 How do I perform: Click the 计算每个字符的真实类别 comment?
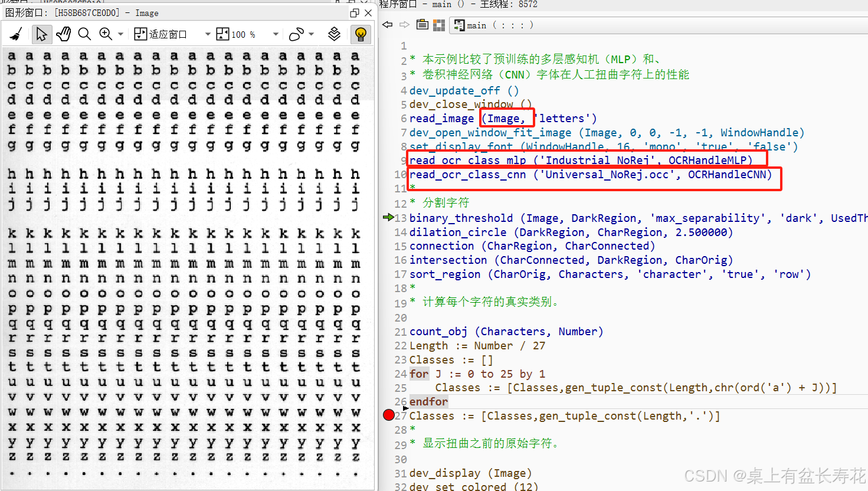(x=484, y=302)
